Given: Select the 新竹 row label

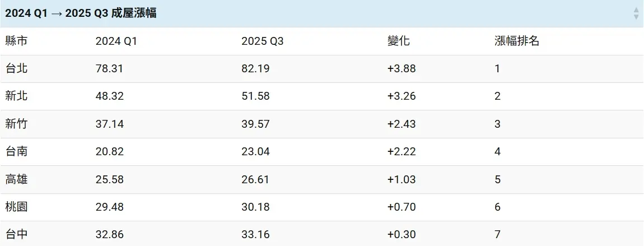Looking at the screenshot, I should coord(16,124).
